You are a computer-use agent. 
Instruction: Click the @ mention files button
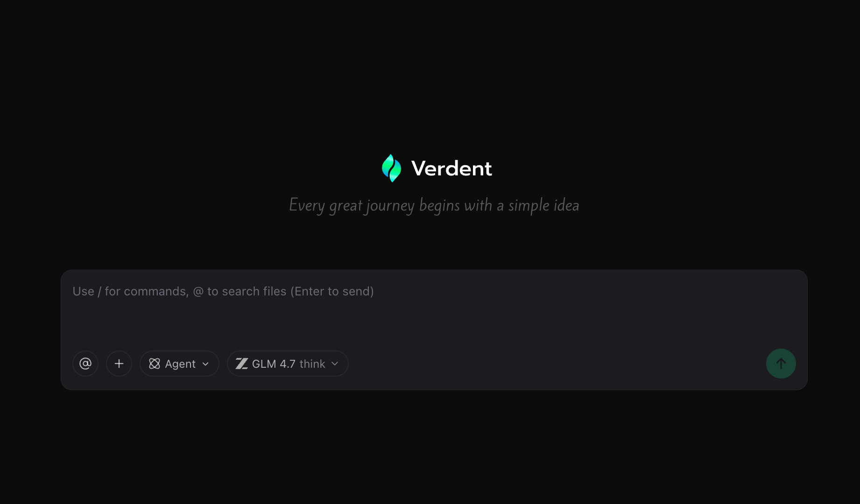point(85,364)
